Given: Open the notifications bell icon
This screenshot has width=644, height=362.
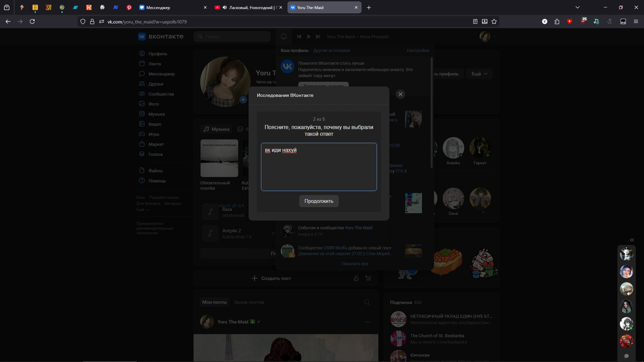Looking at the screenshot, I should click(284, 37).
